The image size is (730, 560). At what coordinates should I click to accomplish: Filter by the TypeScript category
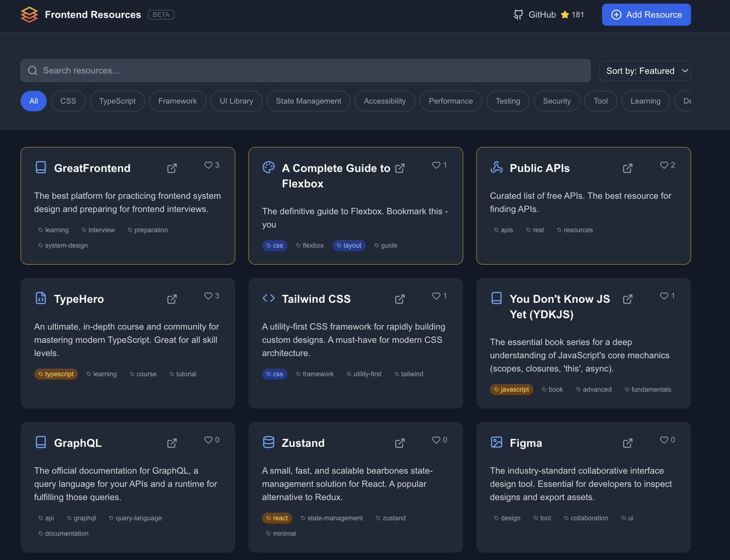coord(117,101)
